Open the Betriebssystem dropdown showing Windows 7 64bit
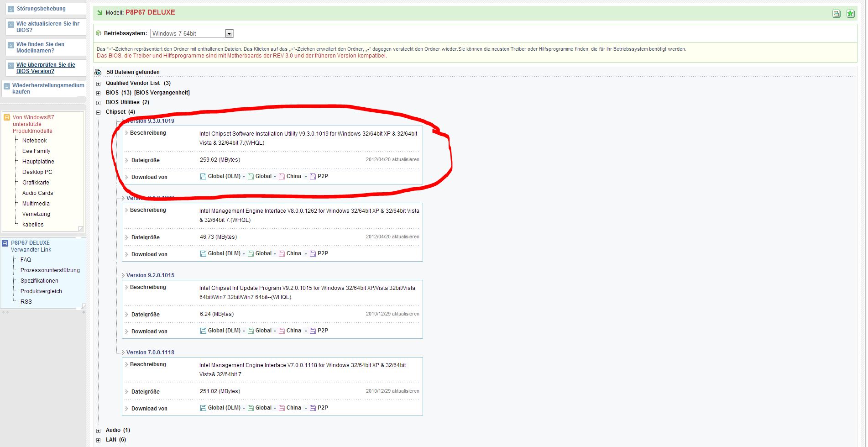868x447 pixels. click(x=192, y=33)
